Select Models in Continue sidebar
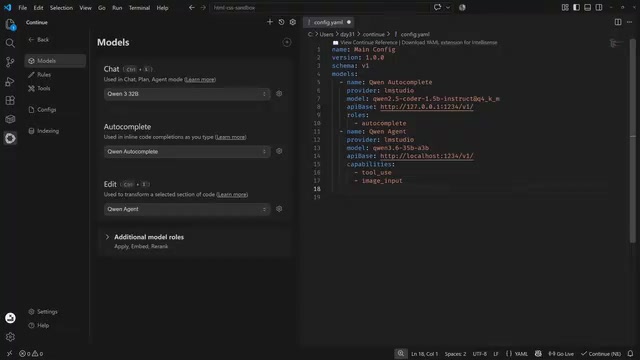 point(55,61)
